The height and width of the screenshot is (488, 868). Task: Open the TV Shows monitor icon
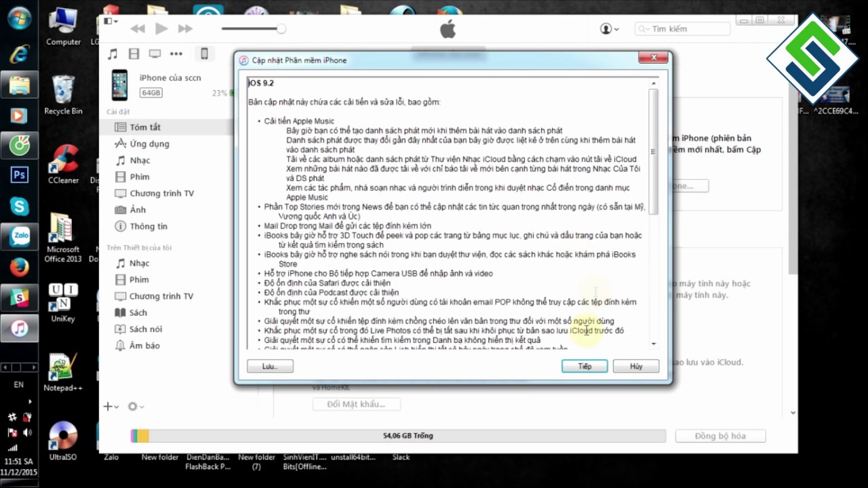(x=155, y=54)
